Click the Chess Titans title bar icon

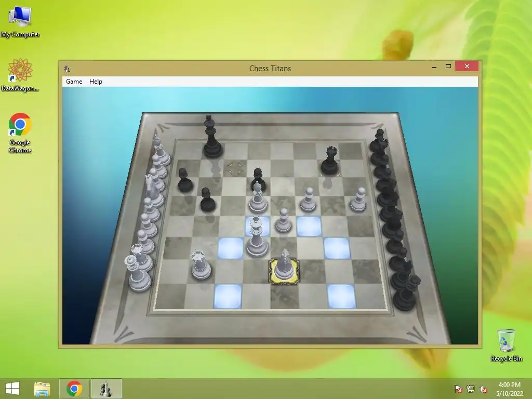(x=67, y=69)
